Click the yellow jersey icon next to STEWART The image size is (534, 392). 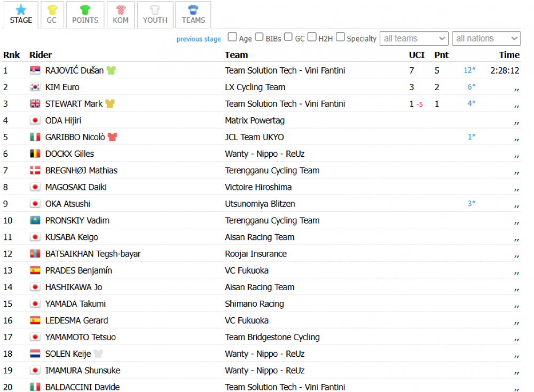(110, 104)
